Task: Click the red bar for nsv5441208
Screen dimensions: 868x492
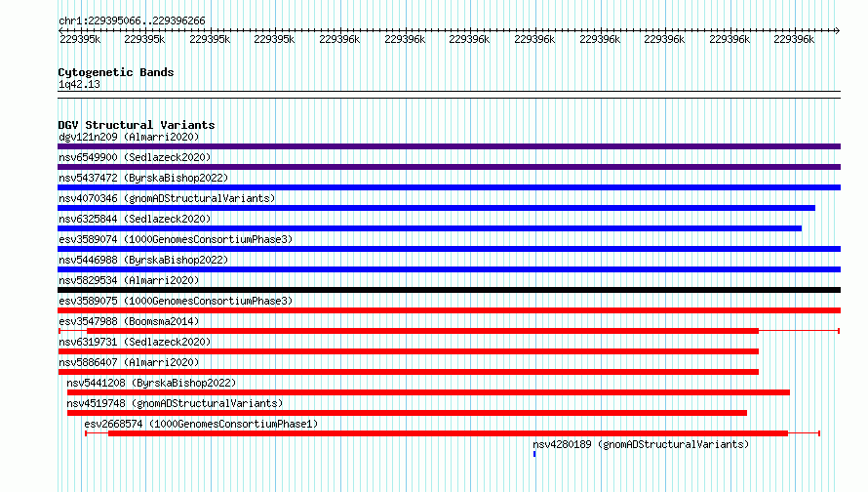Action: click(x=428, y=392)
